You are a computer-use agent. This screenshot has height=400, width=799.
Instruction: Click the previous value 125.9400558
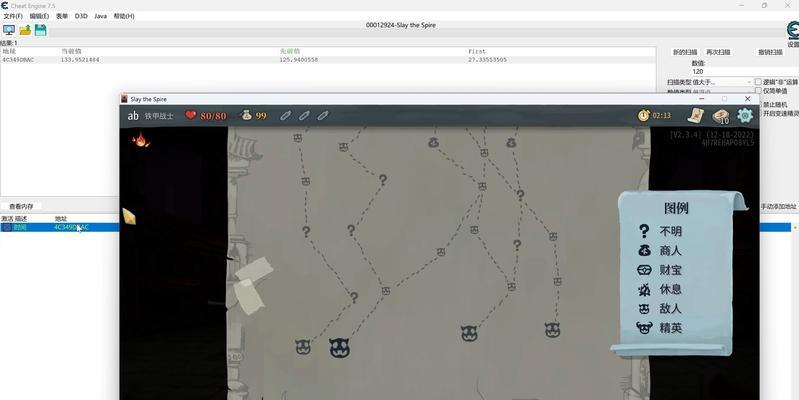(299, 60)
